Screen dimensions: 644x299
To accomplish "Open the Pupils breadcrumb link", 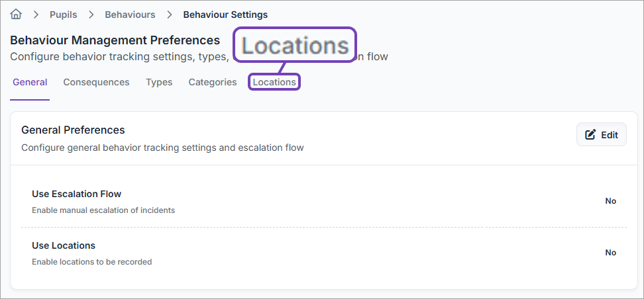I will coord(64,15).
